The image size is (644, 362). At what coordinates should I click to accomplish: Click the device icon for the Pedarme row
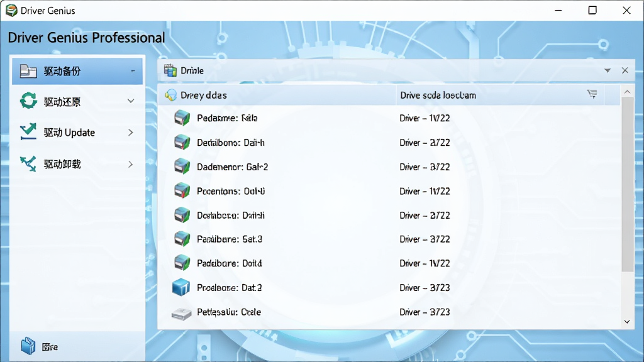point(182,118)
